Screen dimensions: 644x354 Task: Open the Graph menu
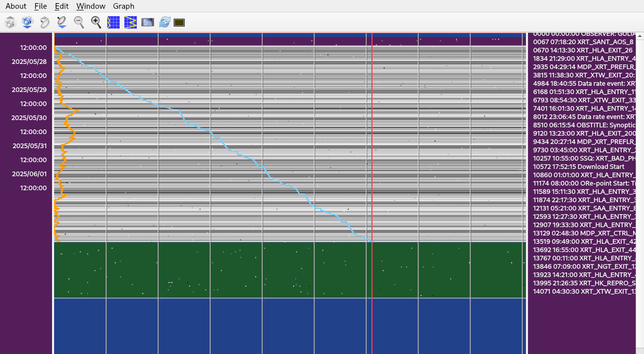123,6
